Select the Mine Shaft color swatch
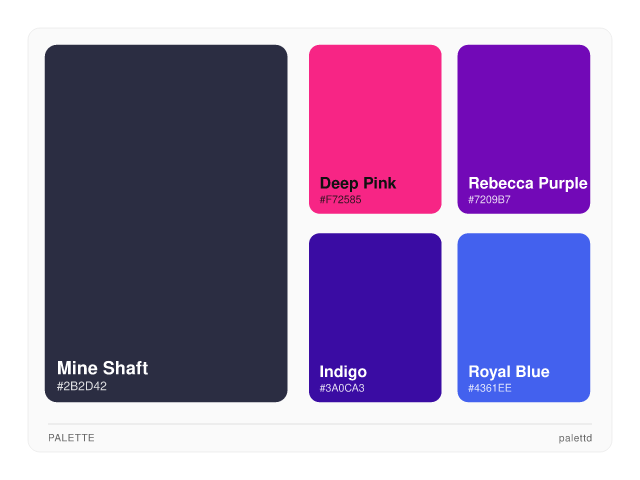This screenshot has width=640, height=480. (166, 200)
